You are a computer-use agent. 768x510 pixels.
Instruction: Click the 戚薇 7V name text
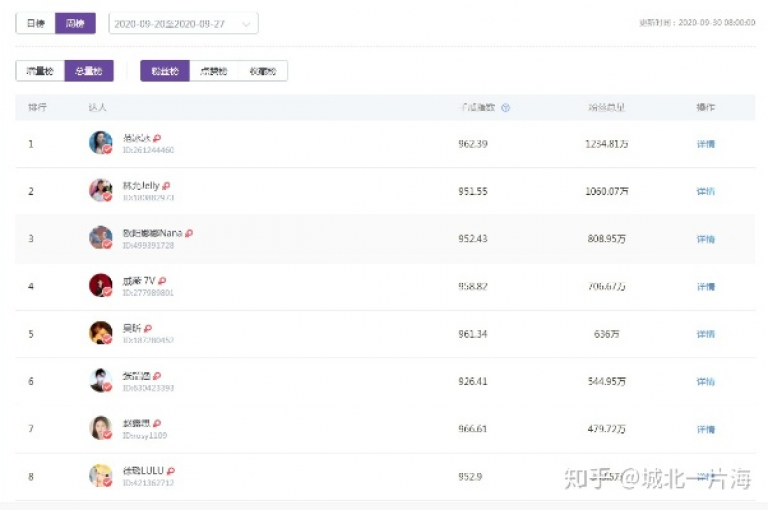[x=139, y=281]
